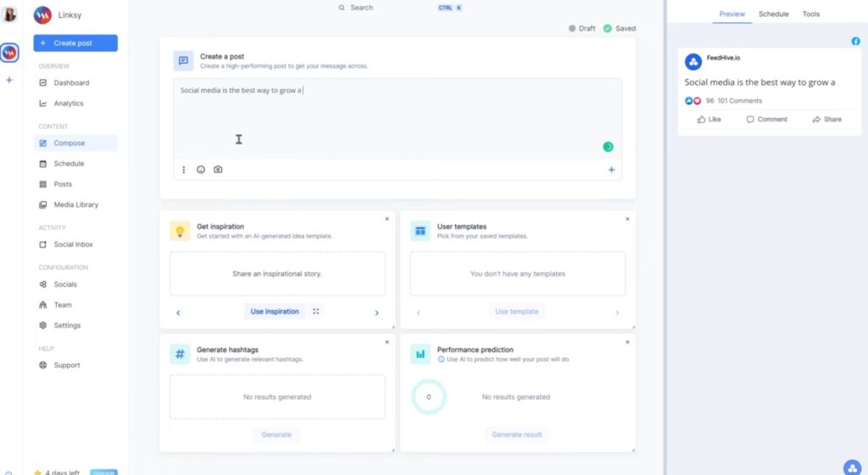Open the Tools tab in right panel

(x=810, y=14)
